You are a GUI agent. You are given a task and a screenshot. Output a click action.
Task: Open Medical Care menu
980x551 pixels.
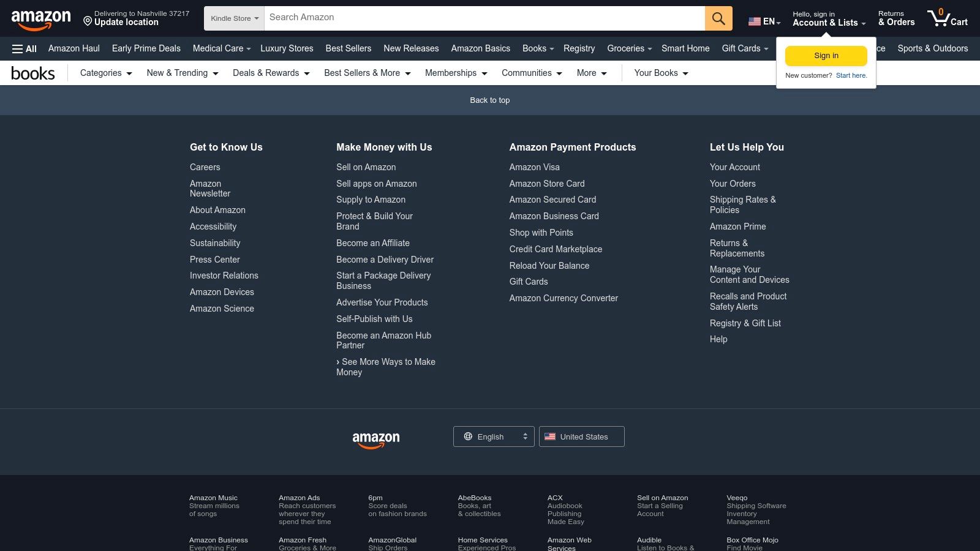pyautogui.click(x=222, y=48)
